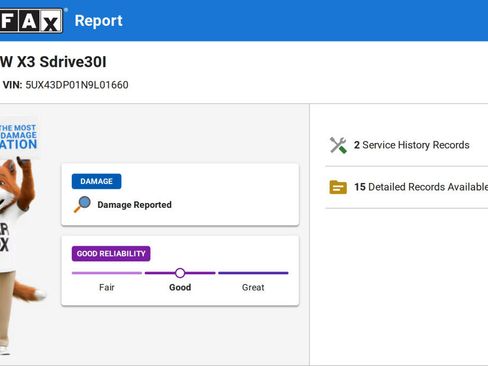
Task: Click the Damage Reported text
Action: pos(134,205)
